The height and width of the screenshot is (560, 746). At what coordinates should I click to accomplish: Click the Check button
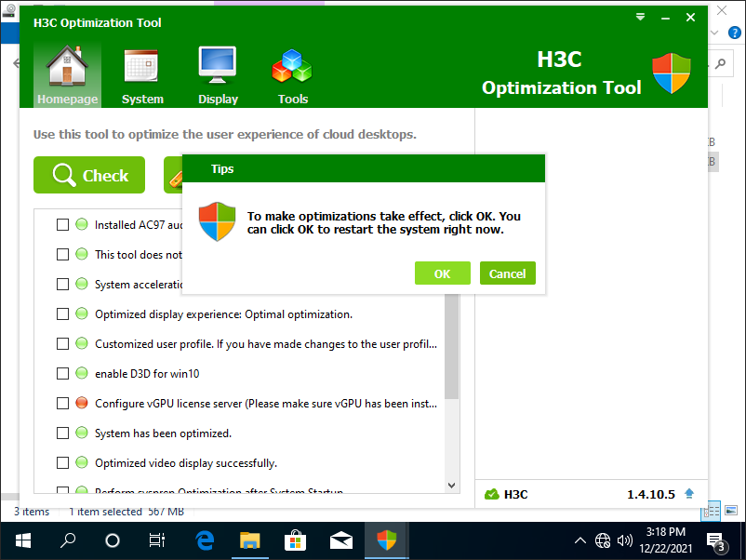pyautogui.click(x=89, y=175)
